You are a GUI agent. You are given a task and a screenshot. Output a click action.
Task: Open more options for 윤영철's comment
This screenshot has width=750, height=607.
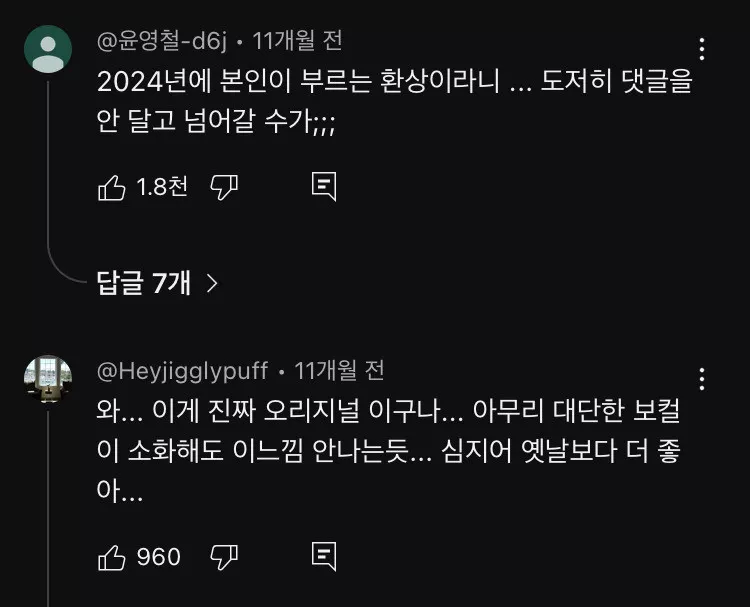pyautogui.click(x=702, y=49)
